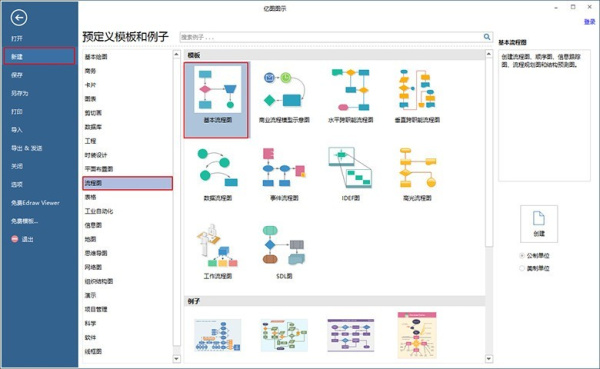This screenshot has height=369, width=600.
Task: Choose the 水平跨职能流程图 template
Action: click(351, 90)
